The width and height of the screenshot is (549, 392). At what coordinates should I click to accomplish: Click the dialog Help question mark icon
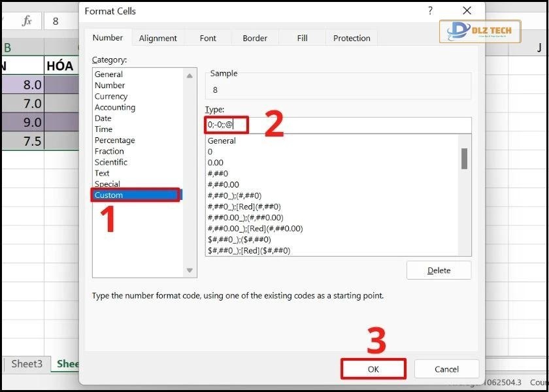429,11
